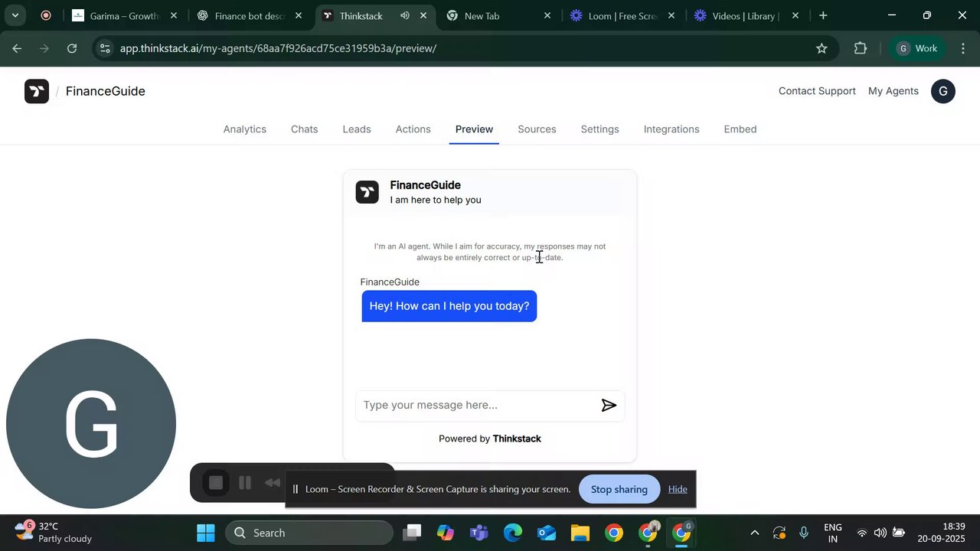The width and height of the screenshot is (980, 551).
Task: Bookmark this page with star icon
Action: 822,48
